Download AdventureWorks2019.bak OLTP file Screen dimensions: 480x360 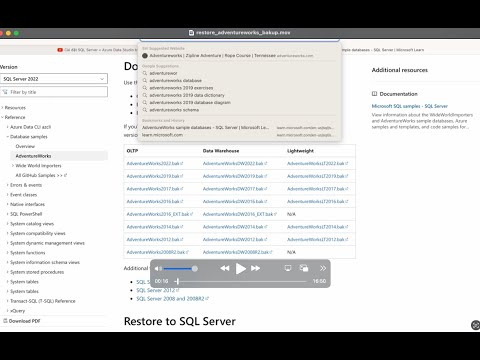pos(155,176)
